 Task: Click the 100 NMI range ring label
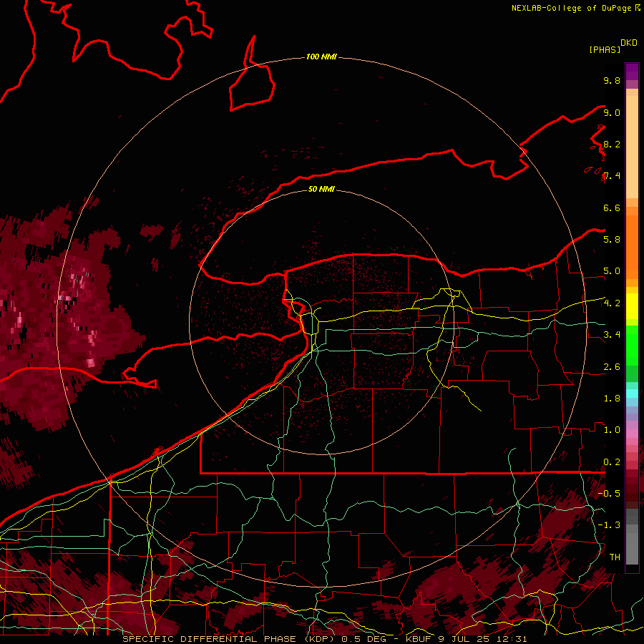[321, 57]
